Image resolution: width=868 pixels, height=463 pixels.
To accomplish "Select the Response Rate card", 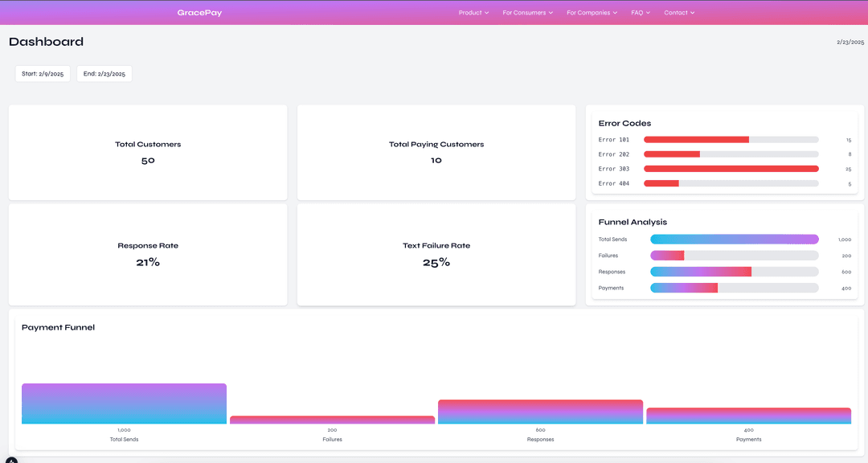I will pyautogui.click(x=147, y=253).
